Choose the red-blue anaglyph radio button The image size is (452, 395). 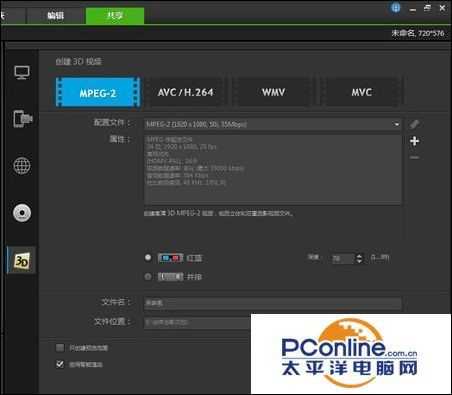tap(148, 258)
